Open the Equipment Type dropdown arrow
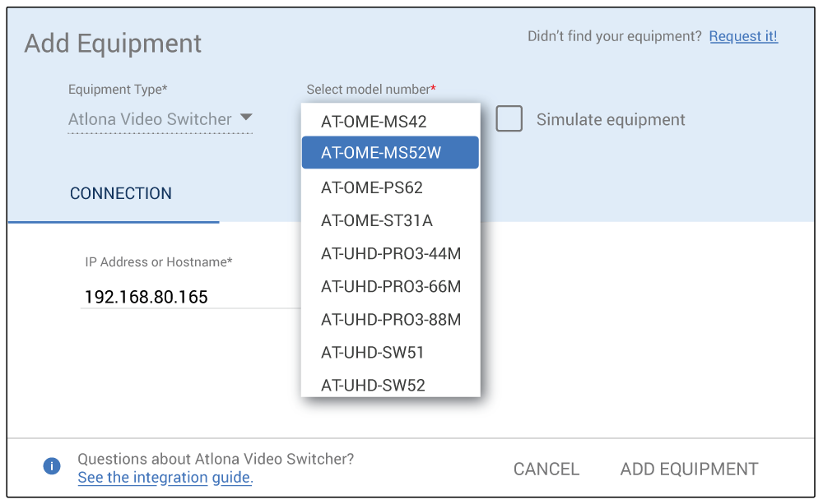 pos(245,118)
